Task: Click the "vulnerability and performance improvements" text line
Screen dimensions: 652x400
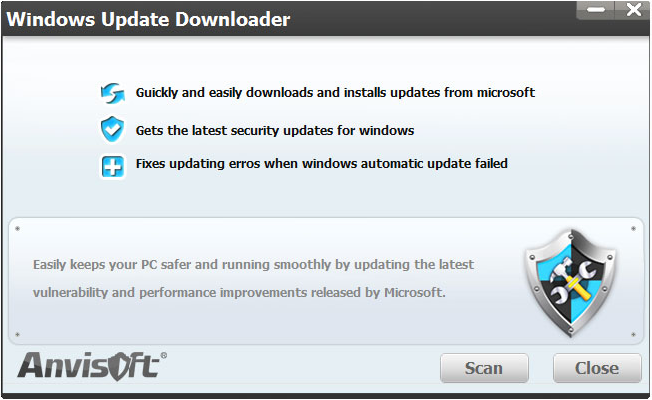Action: tap(238, 294)
